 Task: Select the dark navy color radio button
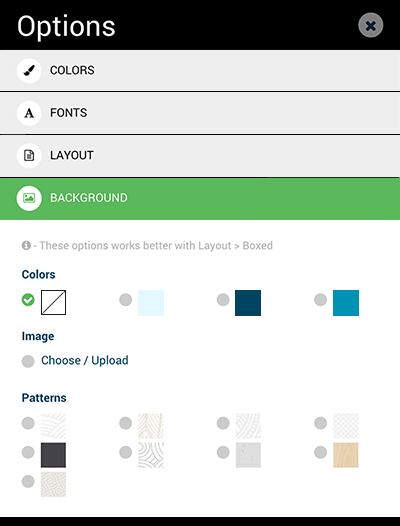point(223,300)
